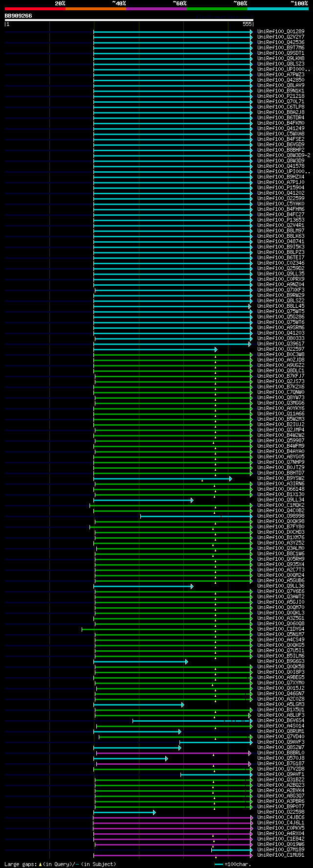Select the UniRef100_B9G6G3 entry
Image resolution: width=313 pixels, height=868 pixels.
281,661
